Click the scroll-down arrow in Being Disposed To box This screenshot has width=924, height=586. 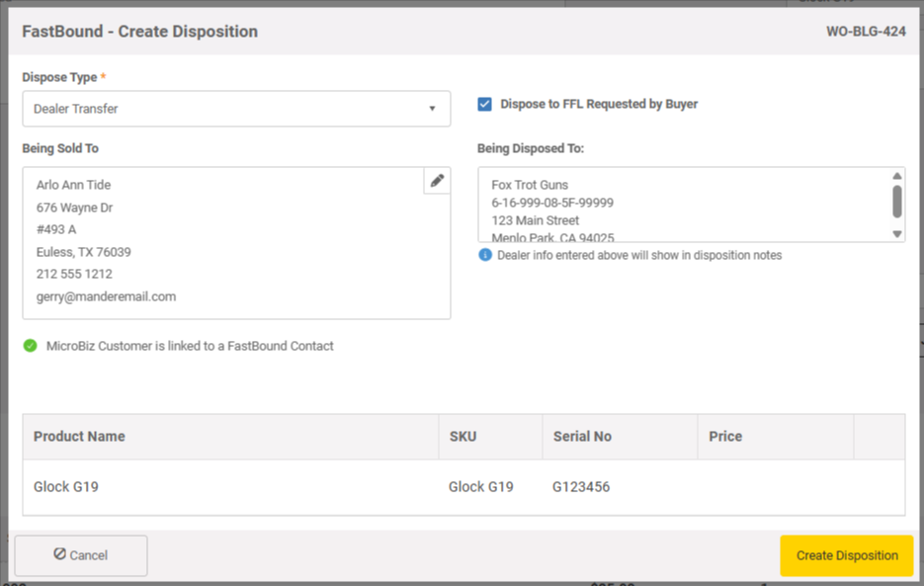pyautogui.click(x=897, y=234)
